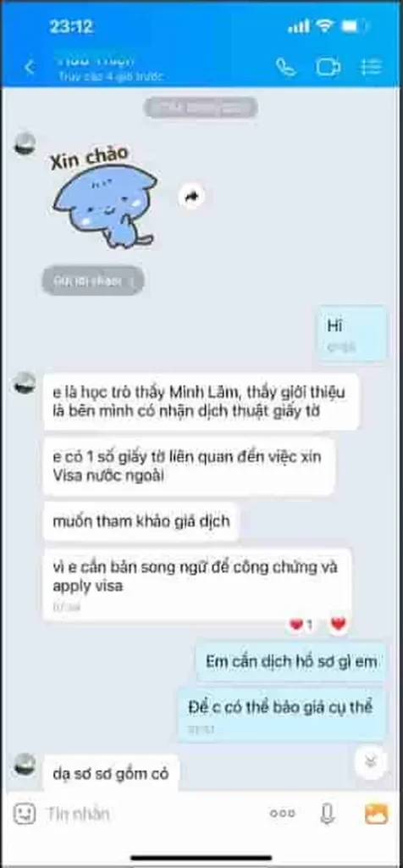This screenshot has width=403, height=868.
Task: Jump to latest messages with double-chevron button
Action: tap(370, 762)
